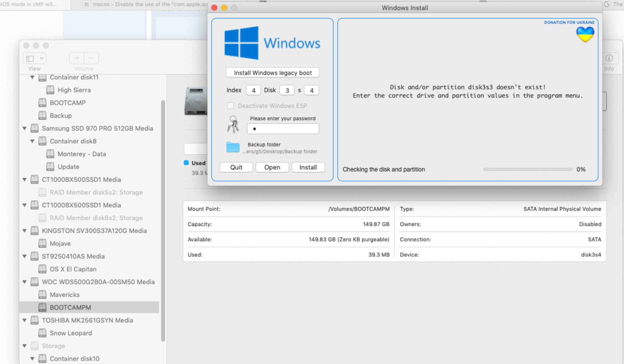Collapse the KINGSTON SV300S37A120G Media entry
Screen dimensions: 624x364
25,231
